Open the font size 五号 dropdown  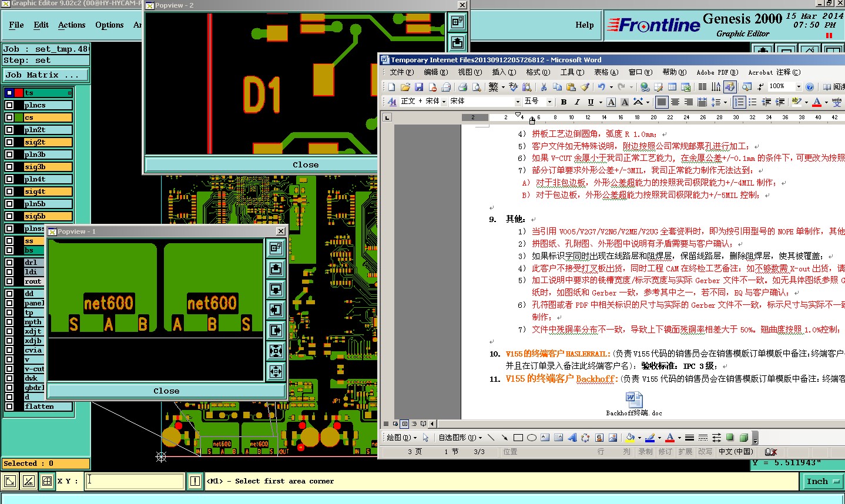pyautogui.click(x=549, y=102)
